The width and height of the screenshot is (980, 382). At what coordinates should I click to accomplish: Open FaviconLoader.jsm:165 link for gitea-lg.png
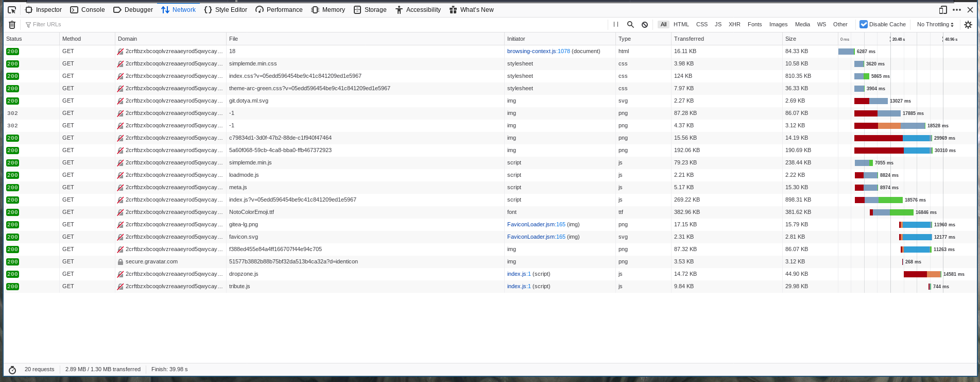(536, 224)
